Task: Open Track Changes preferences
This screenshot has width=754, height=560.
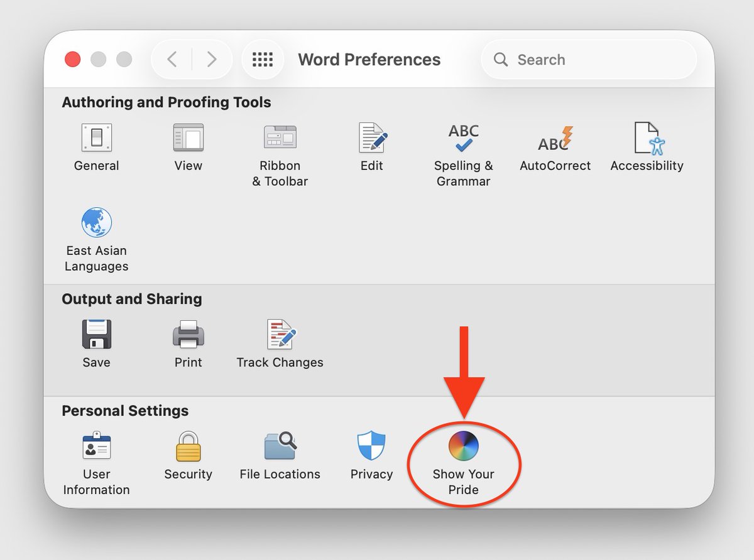Action: [280, 343]
